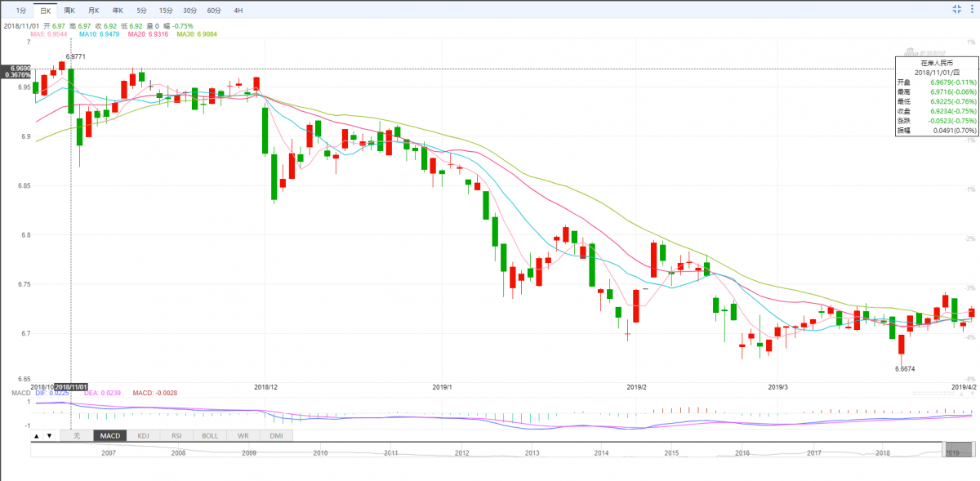
Task: Click the 2019/1 x-axis date label
Action: click(442, 386)
